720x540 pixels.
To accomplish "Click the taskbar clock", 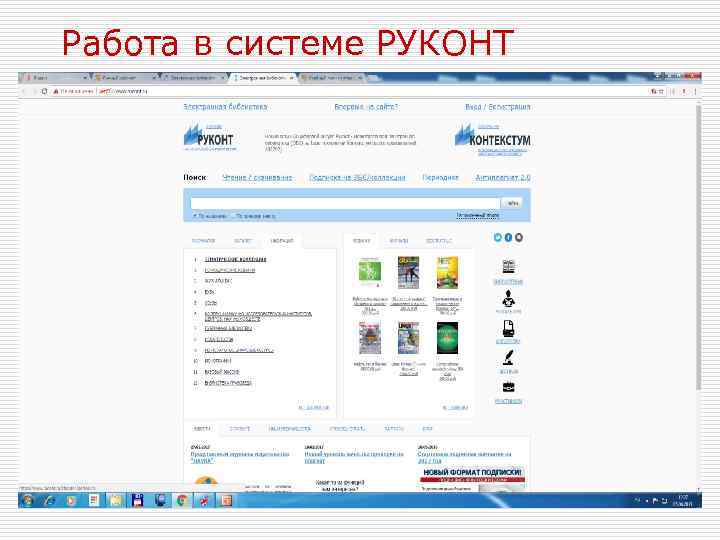I will tap(682, 501).
